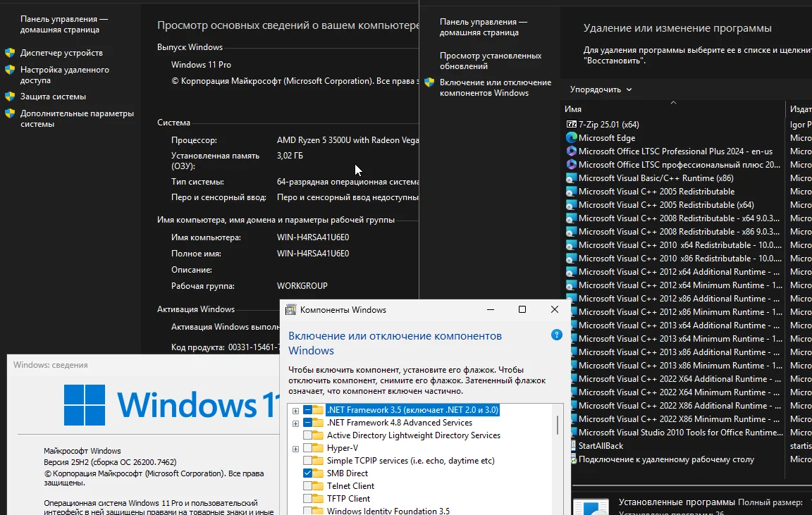812x515 pixels.
Task: Enable the Telnet Client checkbox
Action: [308, 486]
